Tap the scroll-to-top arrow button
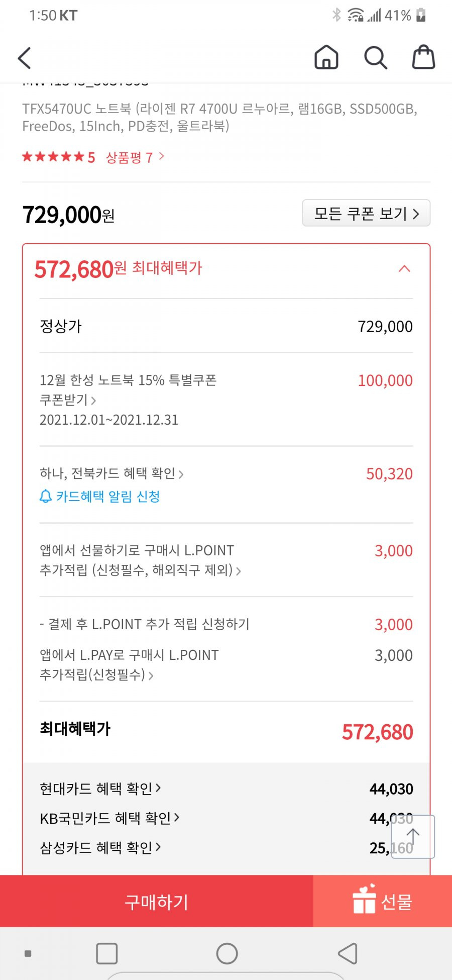 413,837
